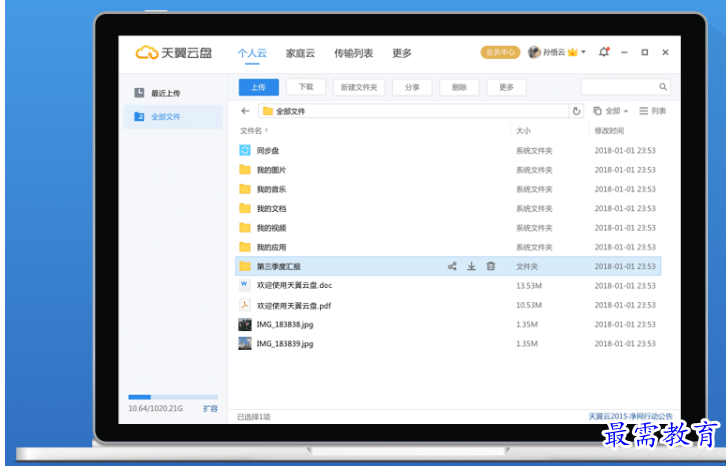Switch to the 家庭云 tab

300,53
